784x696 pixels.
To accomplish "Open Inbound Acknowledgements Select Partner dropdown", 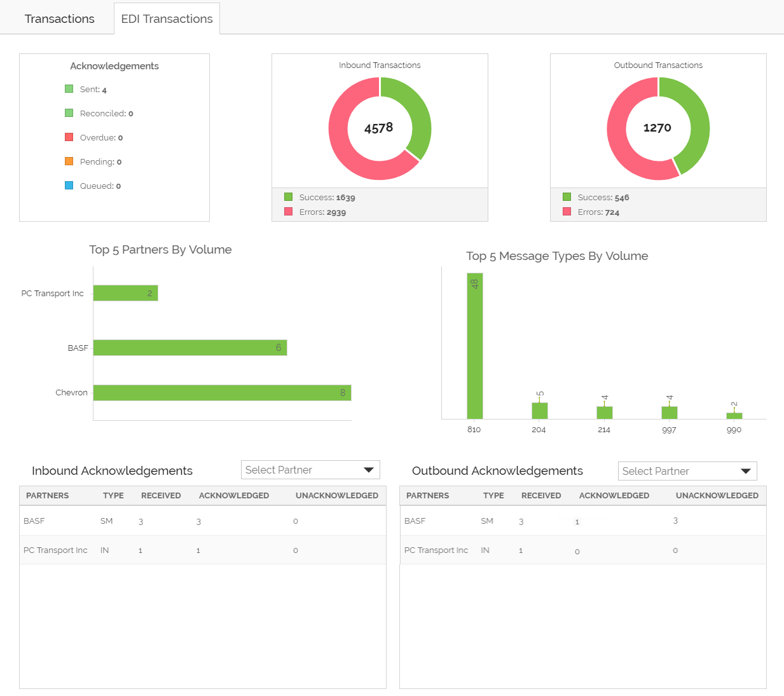I will [x=310, y=470].
